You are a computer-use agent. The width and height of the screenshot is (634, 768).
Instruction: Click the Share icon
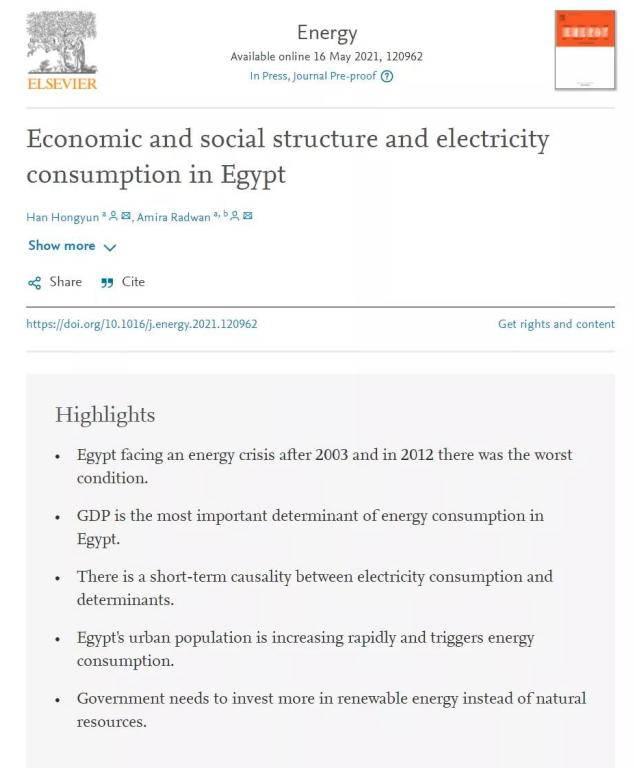coord(35,283)
